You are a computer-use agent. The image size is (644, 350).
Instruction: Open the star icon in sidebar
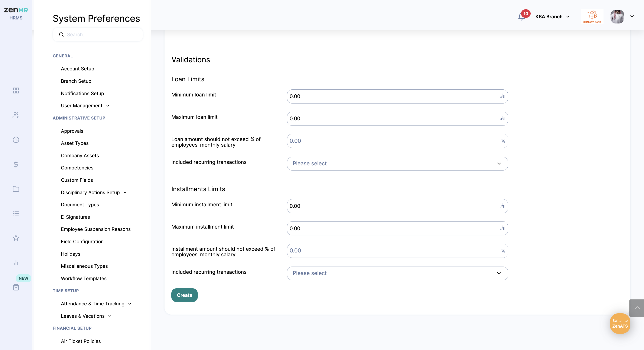[x=16, y=238]
